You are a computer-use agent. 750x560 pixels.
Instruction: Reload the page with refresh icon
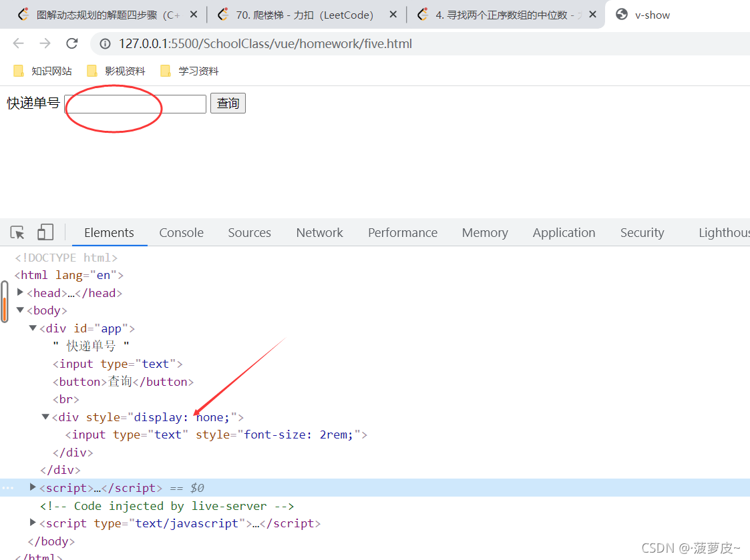point(72,43)
